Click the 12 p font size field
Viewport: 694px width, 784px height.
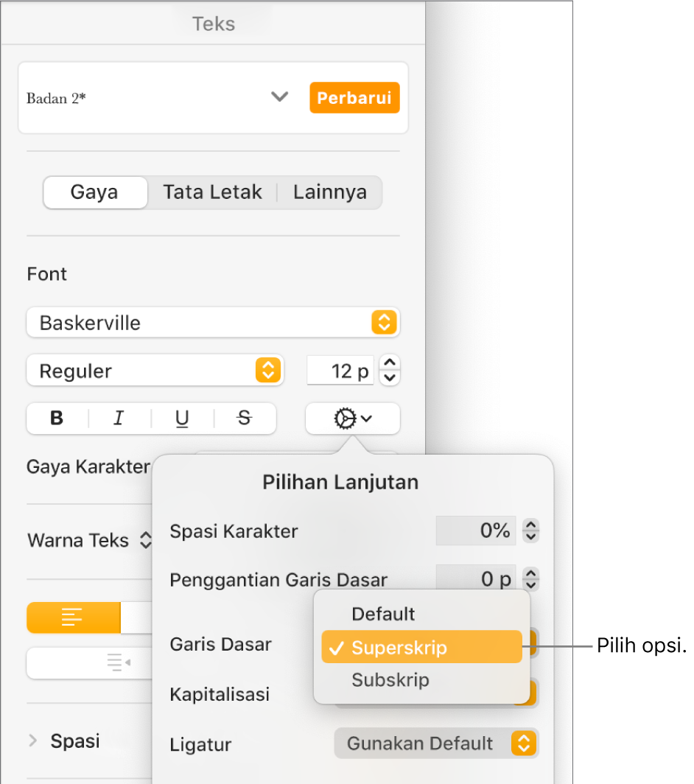point(340,371)
